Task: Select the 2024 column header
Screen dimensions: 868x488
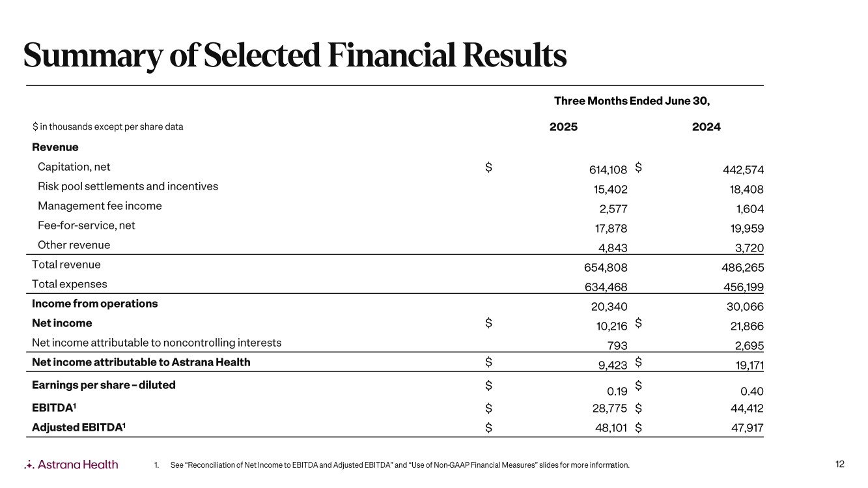Action: click(706, 127)
